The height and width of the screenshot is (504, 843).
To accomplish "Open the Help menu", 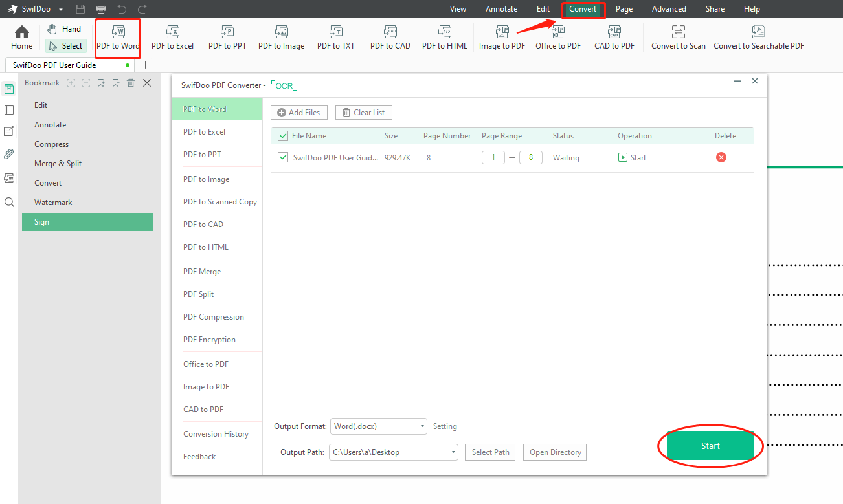I will (752, 9).
